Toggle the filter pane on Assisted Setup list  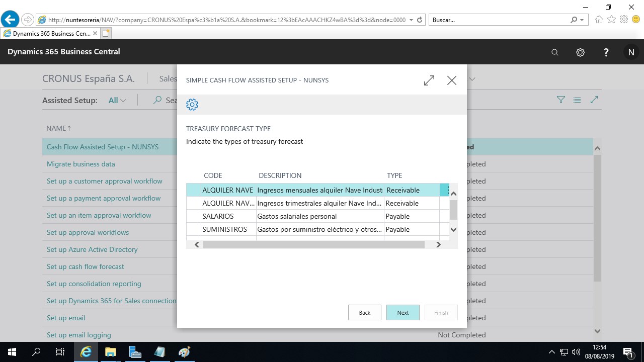pyautogui.click(x=561, y=100)
